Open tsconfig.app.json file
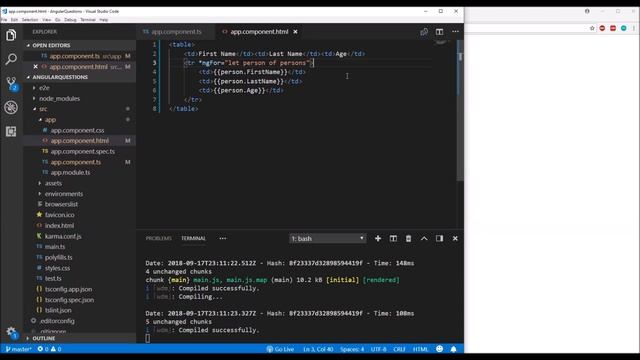 coord(68,289)
